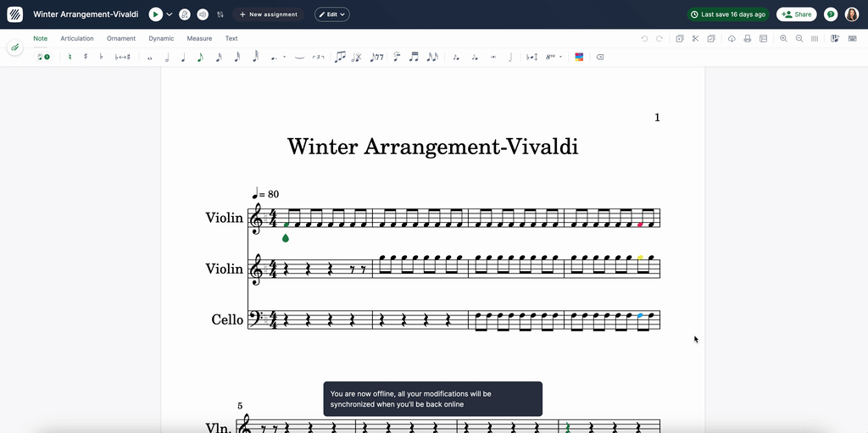The width and height of the screenshot is (868, 433).
Task: Select the quarter note duration
Action: click(183, 57)
